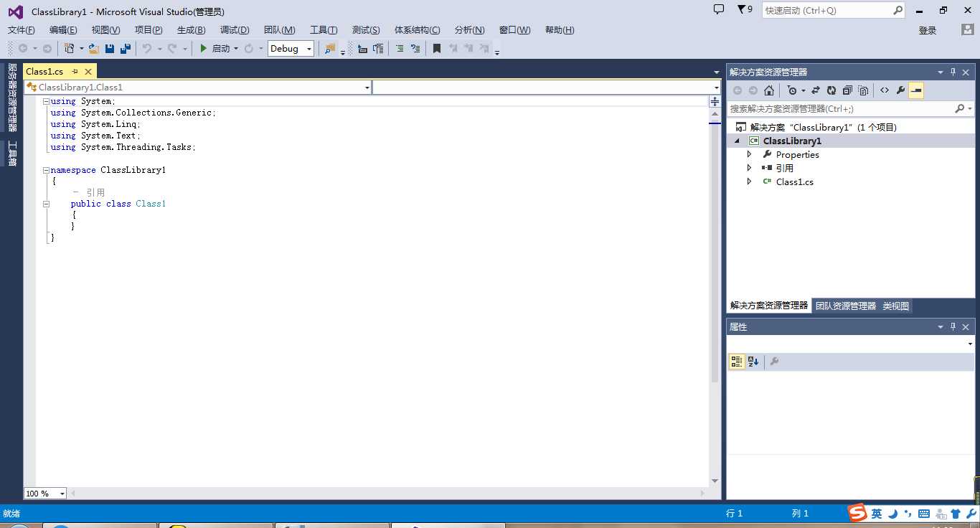Save Class1.cs with the single-disk icon
This screenshot has height=528, width=980.
[x=110, y=48]
